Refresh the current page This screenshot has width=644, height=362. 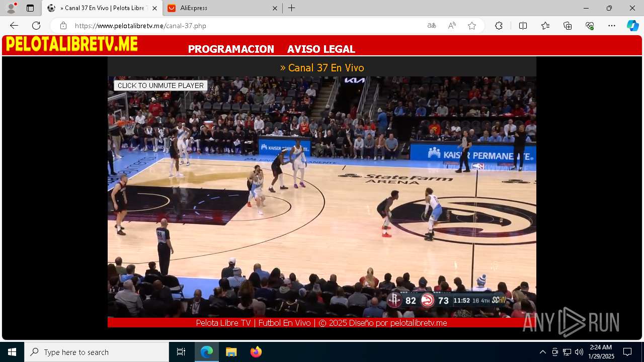click(x=36, y=26)
